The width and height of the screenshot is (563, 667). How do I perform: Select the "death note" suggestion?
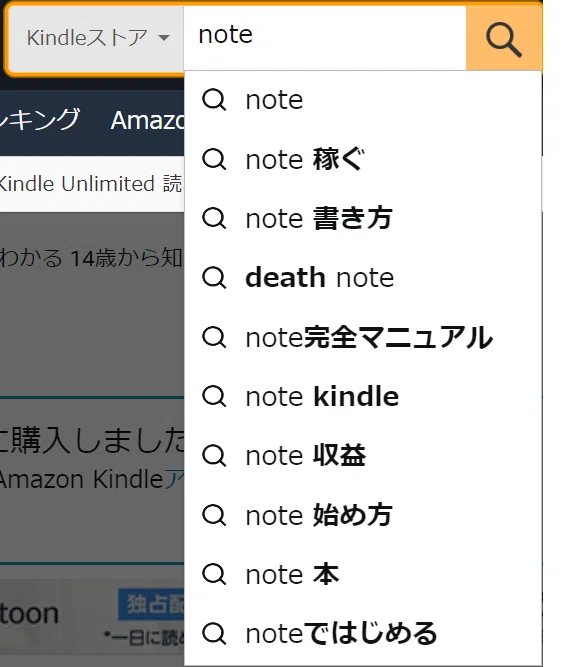coord(363,278)
